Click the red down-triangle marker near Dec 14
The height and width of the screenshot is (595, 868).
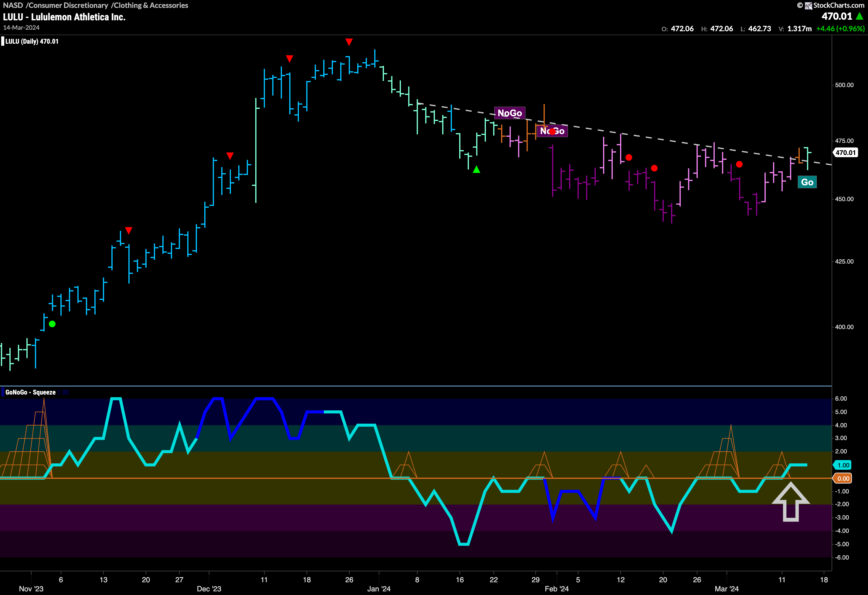click(x=290, y=59)
